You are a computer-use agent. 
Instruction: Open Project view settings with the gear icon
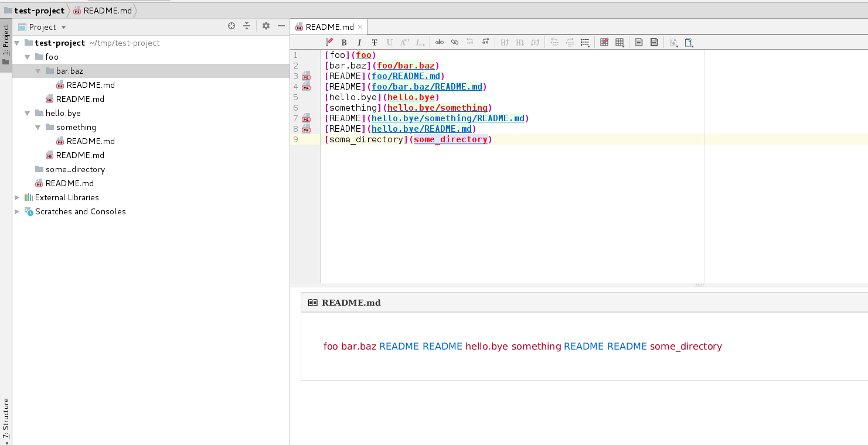click(x=265, y=26)
